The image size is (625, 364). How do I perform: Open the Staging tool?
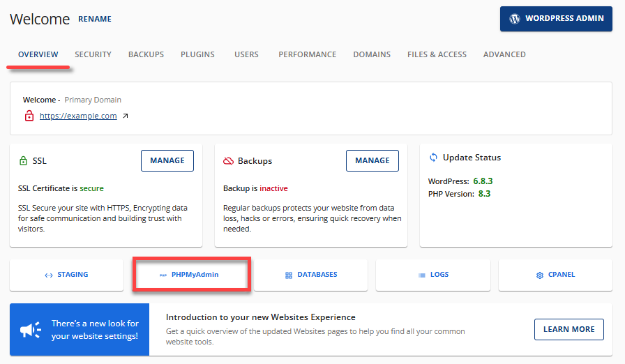tap(66, 275)
